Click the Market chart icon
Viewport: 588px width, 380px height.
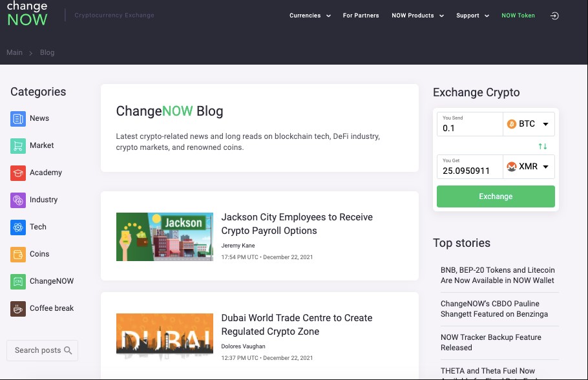18,145
